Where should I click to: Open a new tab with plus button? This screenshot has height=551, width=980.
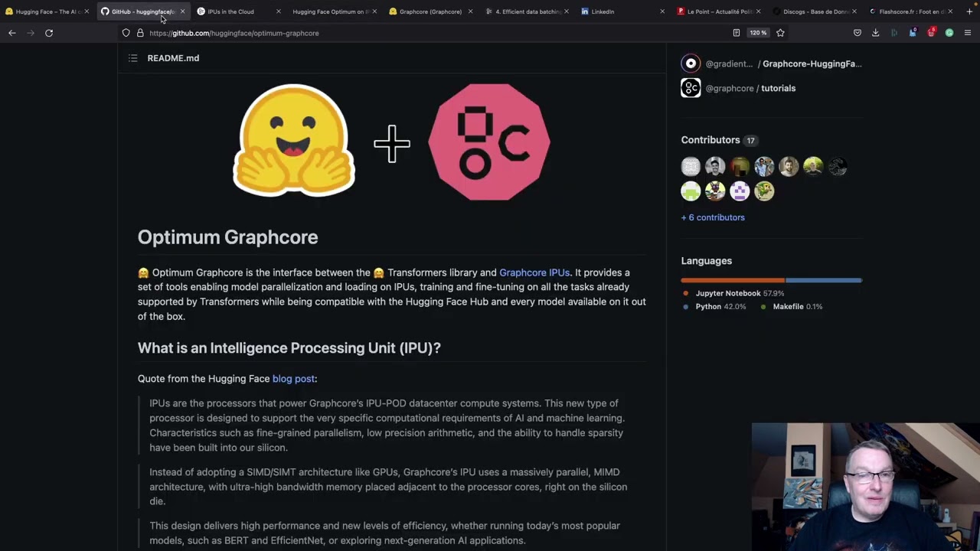(969, 11)
